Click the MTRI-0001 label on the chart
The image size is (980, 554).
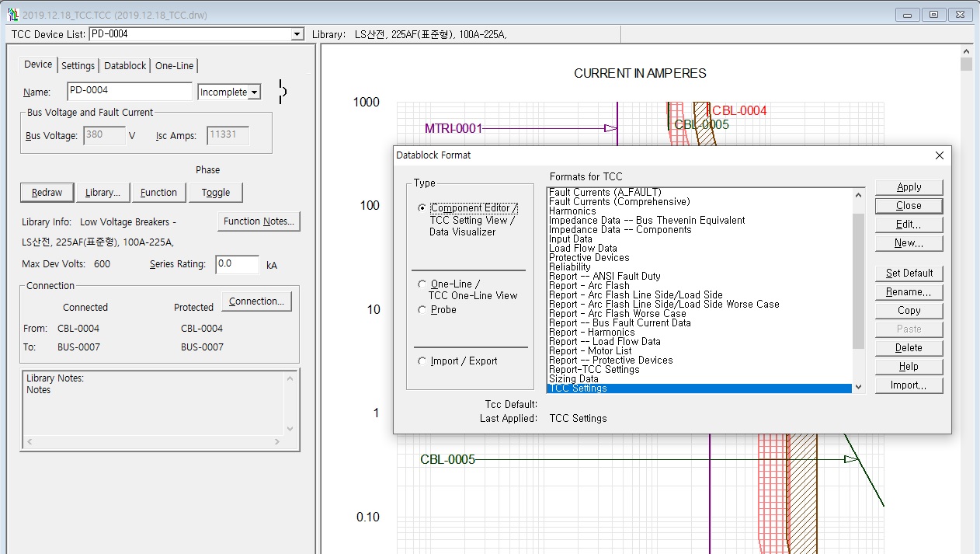pyautogui.click(x=454, y=128)
